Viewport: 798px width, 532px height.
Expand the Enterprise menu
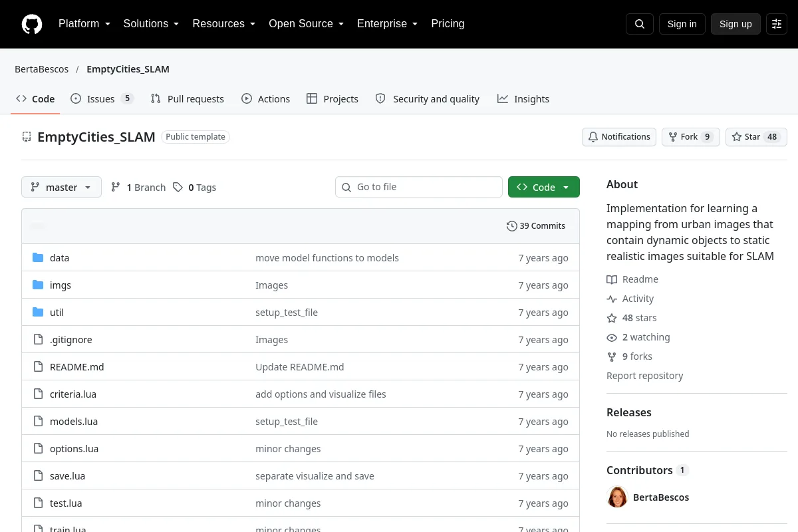tap(388, 24)
